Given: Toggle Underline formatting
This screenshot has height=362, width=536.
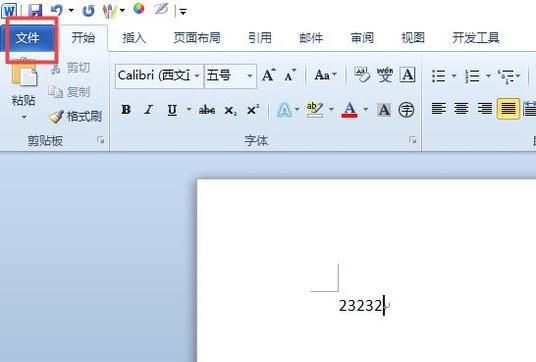Looking at the screenshot, I should point(172,110).
